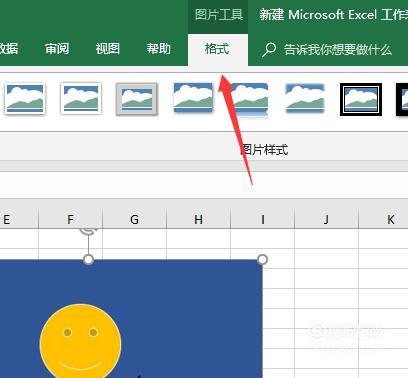This screenshot has width=408, height=378.
Task: Select column I header
Action: [x=263, y=219]
